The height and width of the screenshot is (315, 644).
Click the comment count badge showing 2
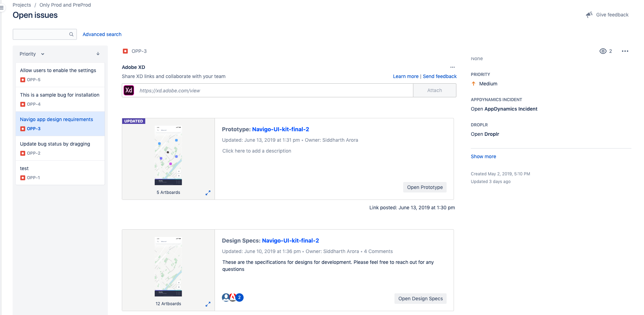pyautogui.click(x=239, y=297)
